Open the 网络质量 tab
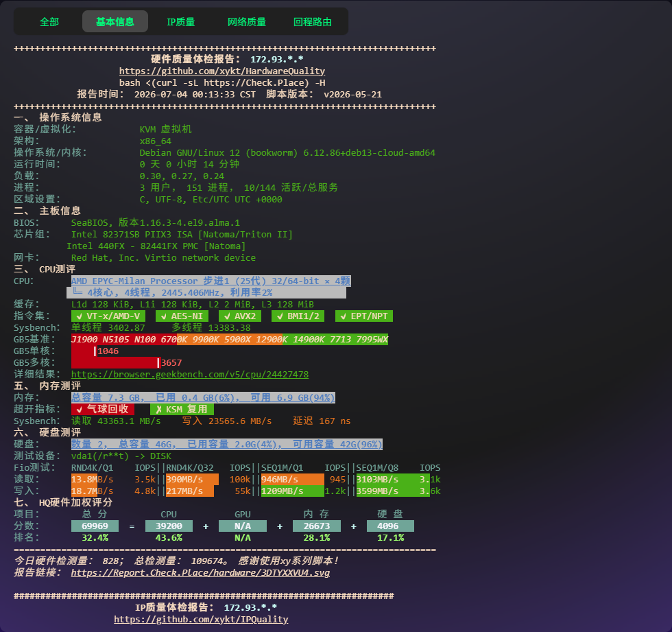This screenshot has height=632, width=672. click(246, 22)
